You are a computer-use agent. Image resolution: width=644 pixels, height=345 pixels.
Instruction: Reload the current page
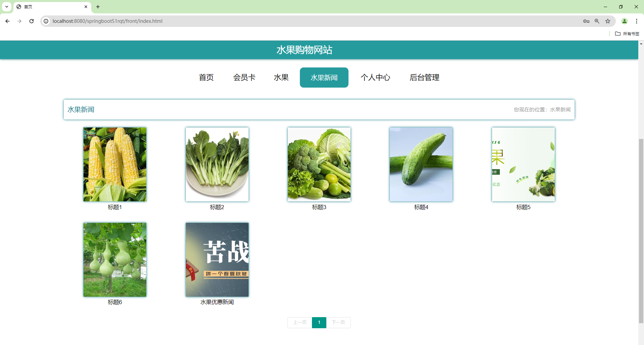pyautogui.click(x=32, y=21)
